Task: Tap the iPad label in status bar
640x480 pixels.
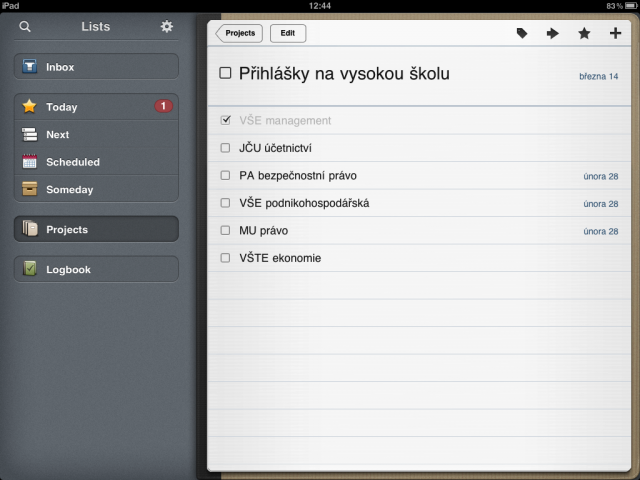Action: 10,6
